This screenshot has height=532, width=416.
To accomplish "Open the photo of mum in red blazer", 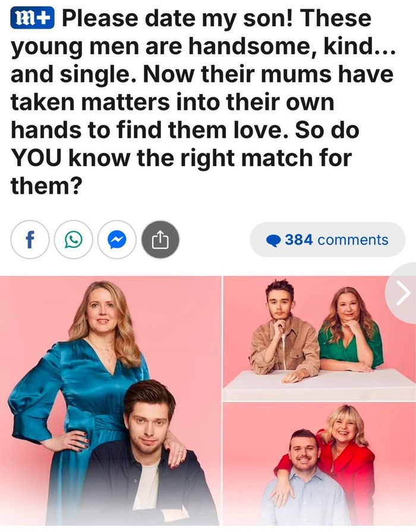I will click(x=319, y=464).
